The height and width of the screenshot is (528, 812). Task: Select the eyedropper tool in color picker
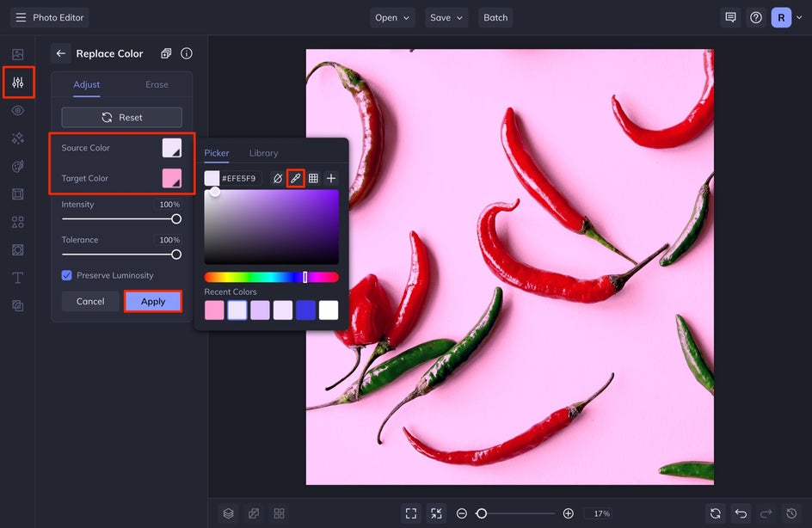296,178
